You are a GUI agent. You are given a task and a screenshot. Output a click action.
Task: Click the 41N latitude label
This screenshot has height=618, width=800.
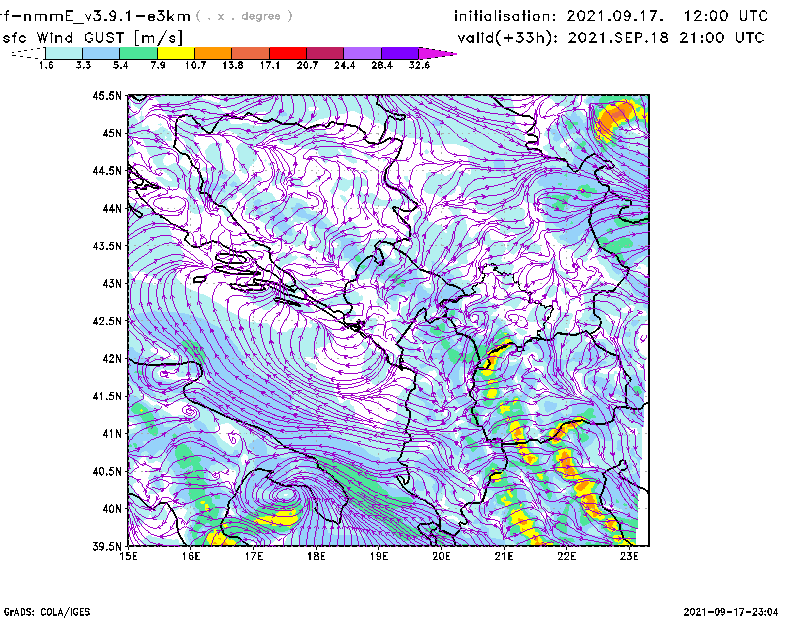(x=112, y=433)
